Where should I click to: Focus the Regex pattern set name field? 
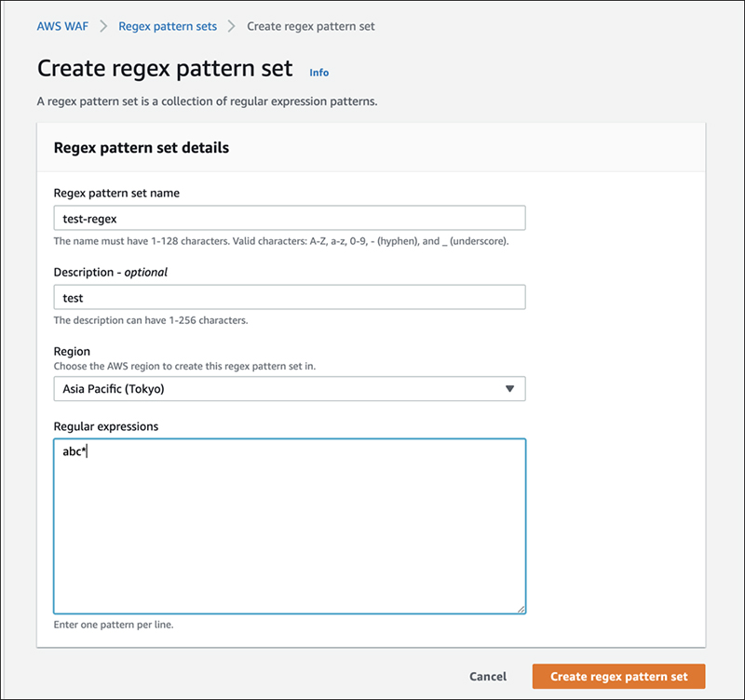[290, 218]
